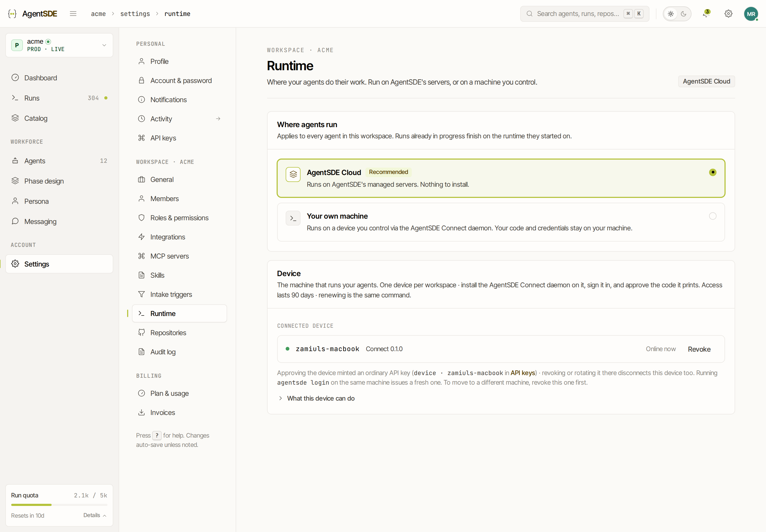Image resolution: width=766 pixels, height=532 pixels.
Task: Expand run quota Details
Action: coord(95,515)
